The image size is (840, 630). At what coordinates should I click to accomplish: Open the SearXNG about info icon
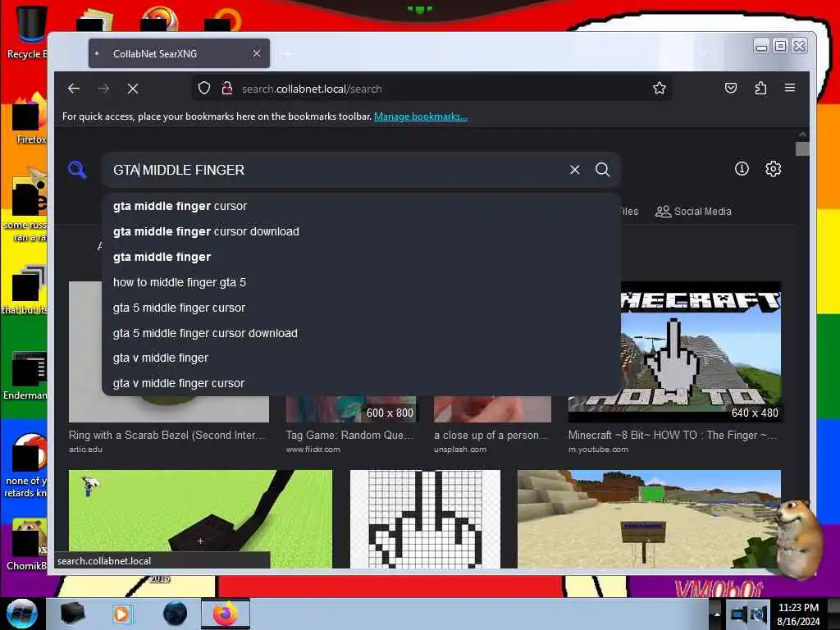point(742,169)
